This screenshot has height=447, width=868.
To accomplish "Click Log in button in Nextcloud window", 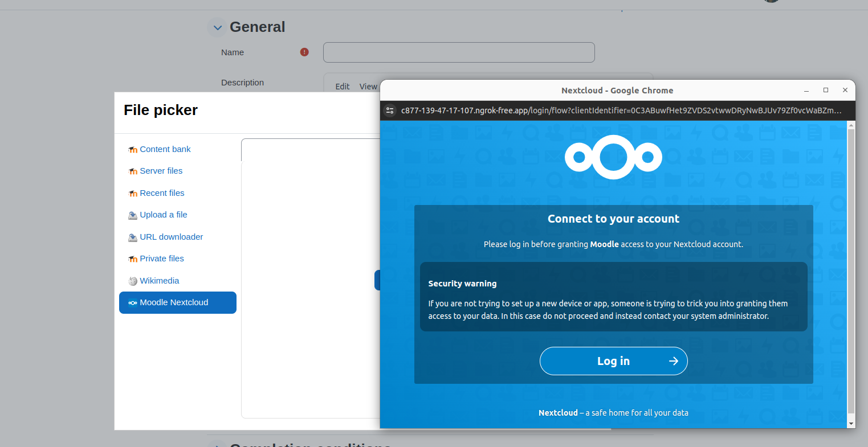I will point(613,361).
